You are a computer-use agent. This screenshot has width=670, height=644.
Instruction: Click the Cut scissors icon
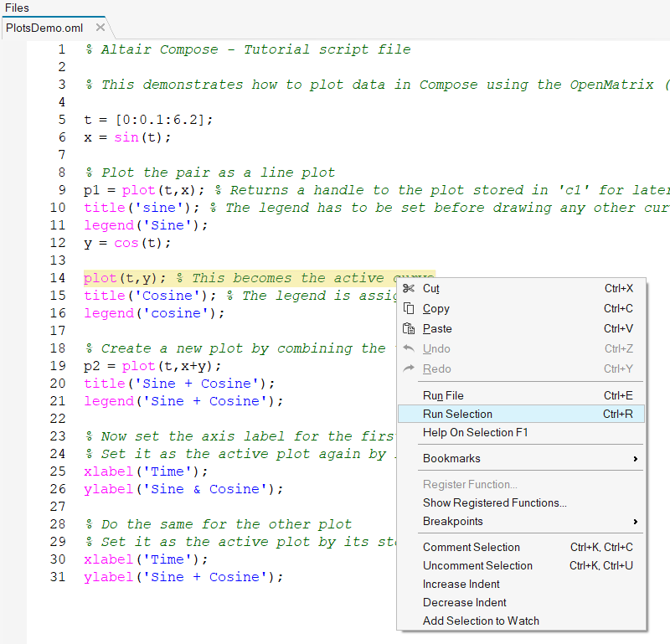409,289
